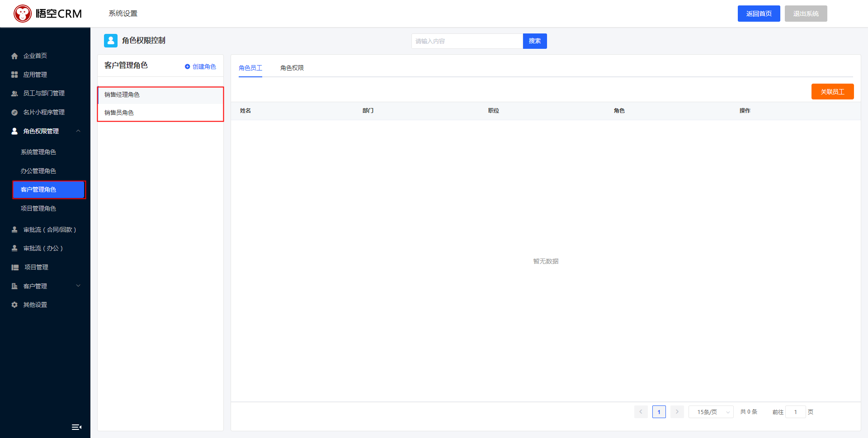Open 项目管理角色 submenu item

pos(38,208)
